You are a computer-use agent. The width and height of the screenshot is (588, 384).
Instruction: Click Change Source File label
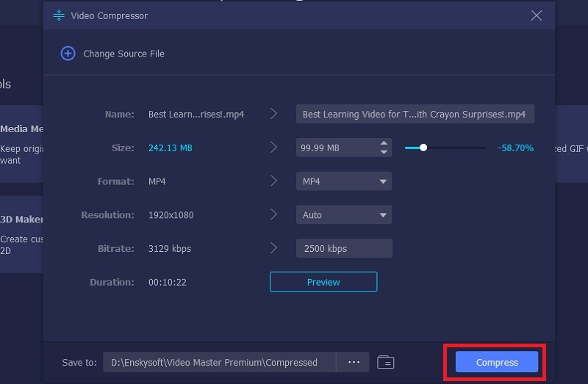click(123, 54)
